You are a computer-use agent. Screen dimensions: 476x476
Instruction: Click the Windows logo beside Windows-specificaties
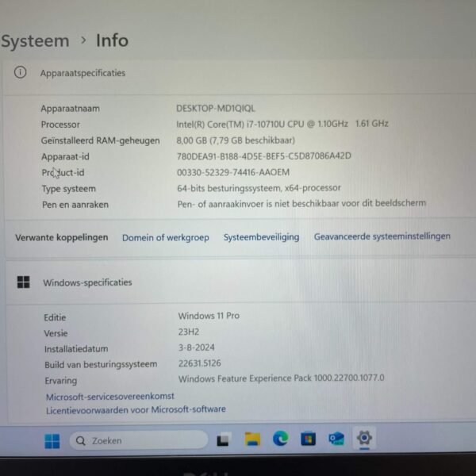tap(23, 282)
